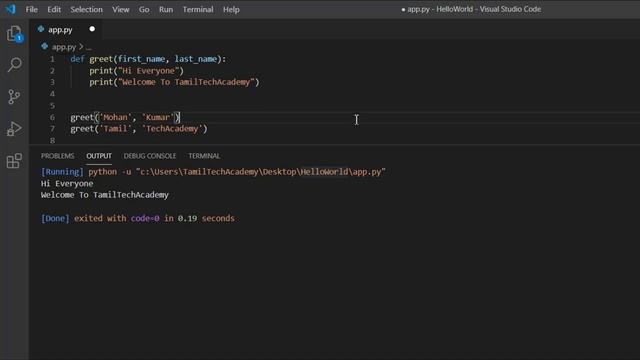Open the Extensions view

point(14,161)
